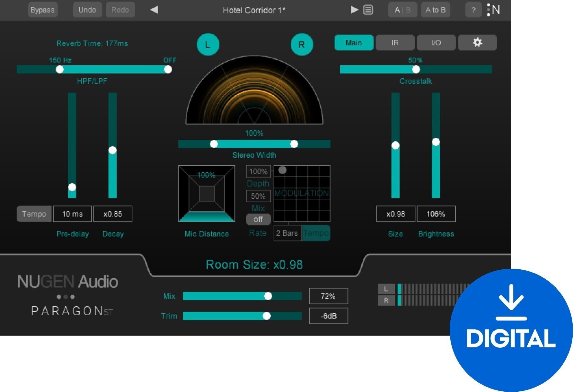Enable Bypass mode

tap(43, 10)
